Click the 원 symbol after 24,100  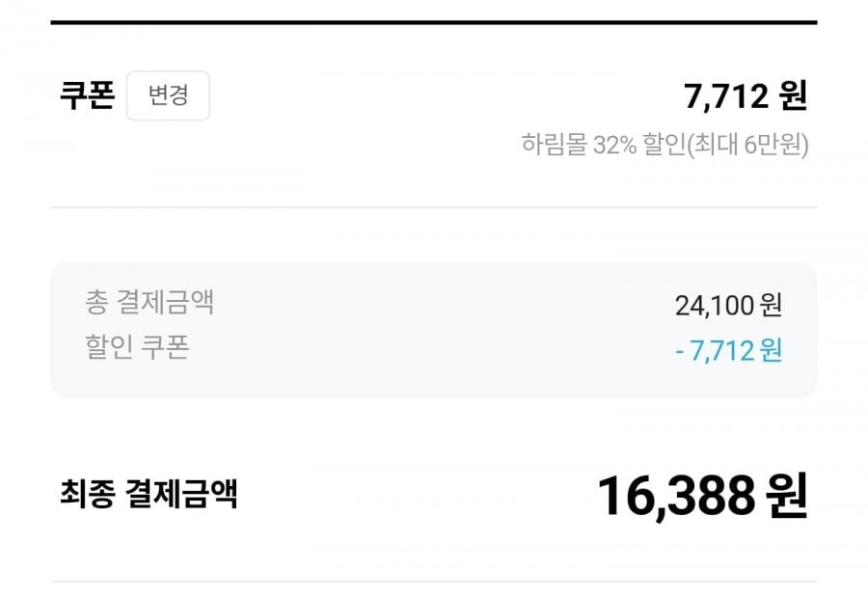pyautogui.click(x=771, y=306)
